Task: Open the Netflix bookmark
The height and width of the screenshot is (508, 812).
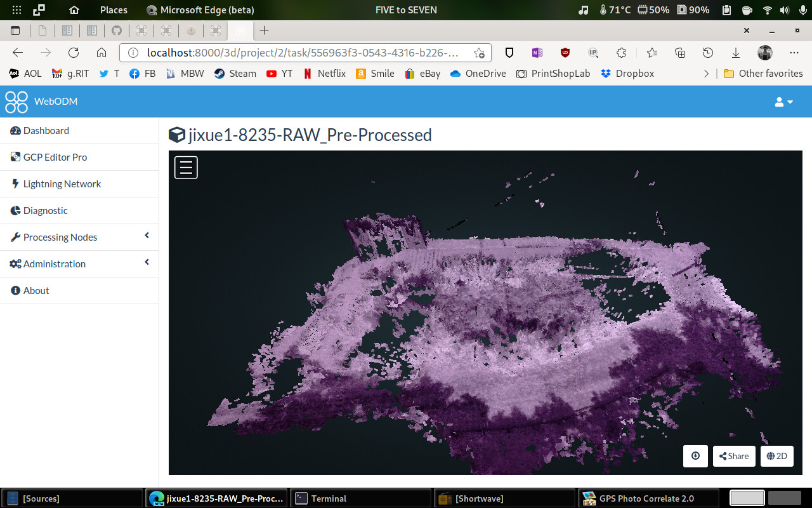Action: click(x=324, y=74)
